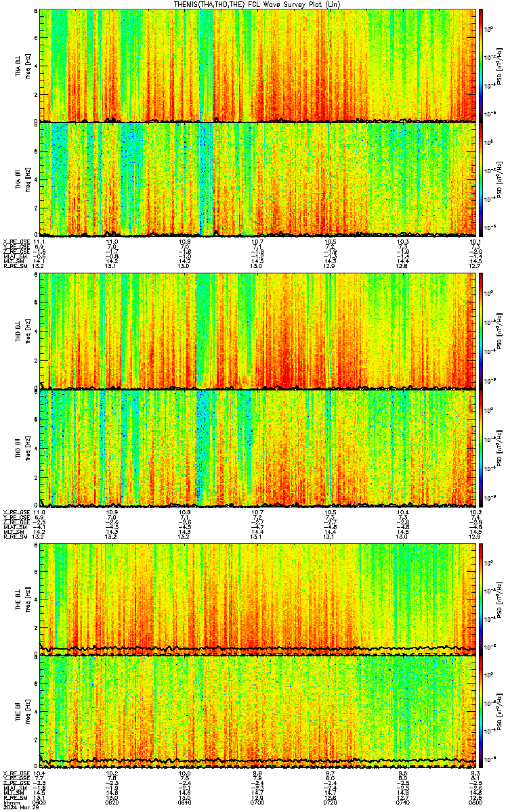Screen dimensions: 508x812
Task: Select the THE B-perpendicular spectrogram panel
Action: coord(257,599)
